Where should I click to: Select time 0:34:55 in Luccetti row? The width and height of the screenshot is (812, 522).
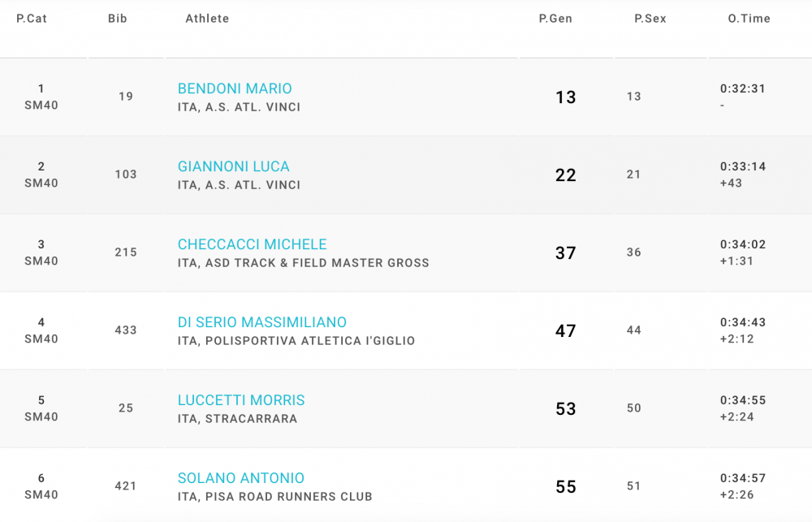743,400
